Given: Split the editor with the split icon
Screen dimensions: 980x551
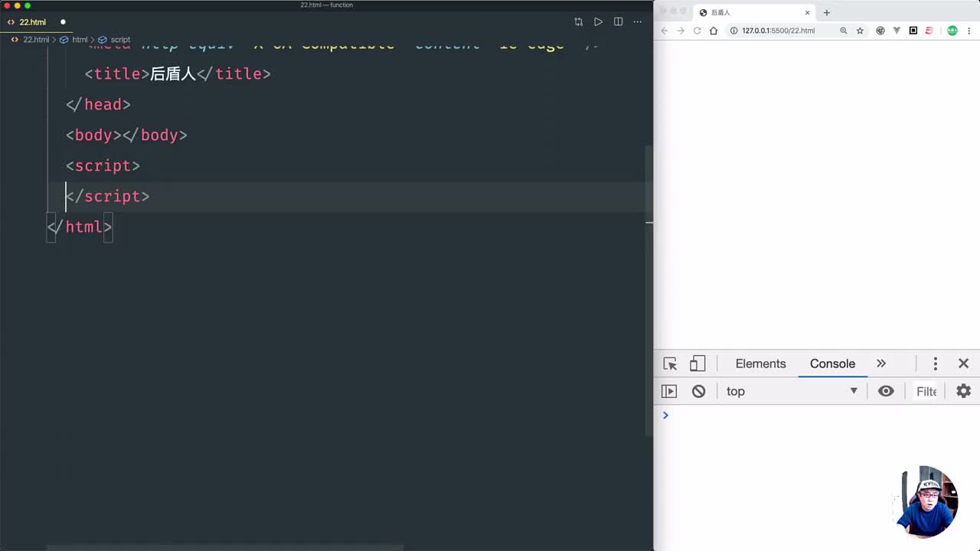Looking at the screenshot, I should (618, 21).
